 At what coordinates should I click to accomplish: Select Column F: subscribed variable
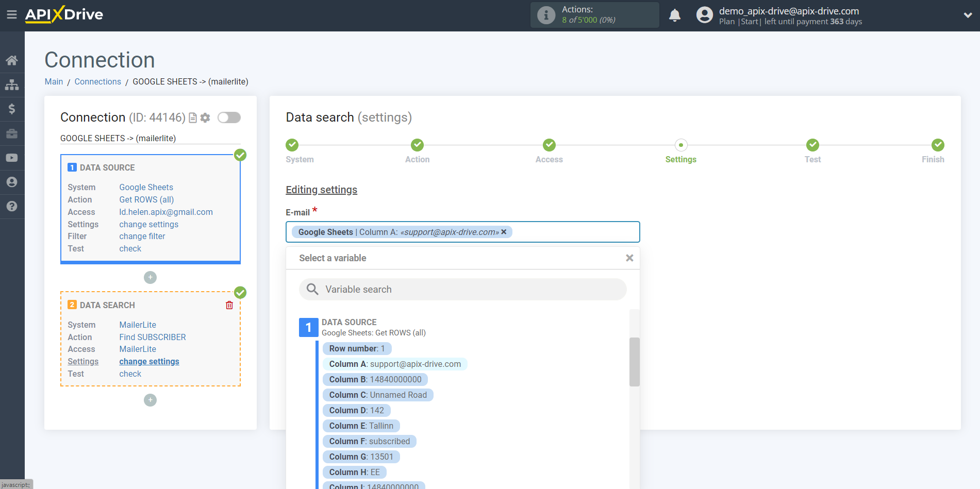(370, 441)
